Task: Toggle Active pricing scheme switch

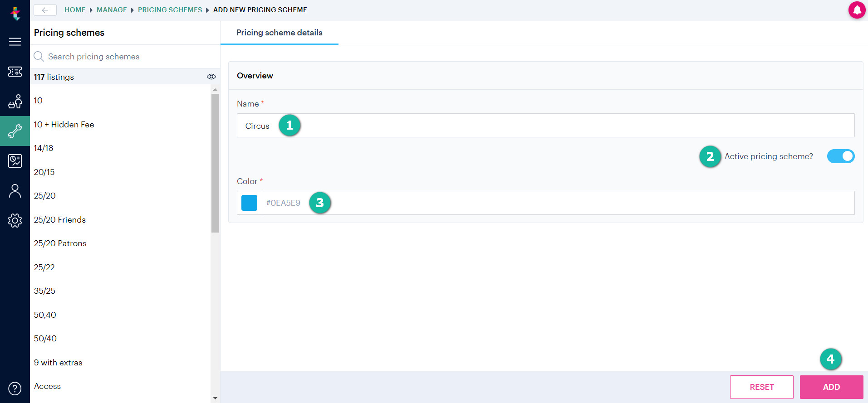Action: coord(841,156)
